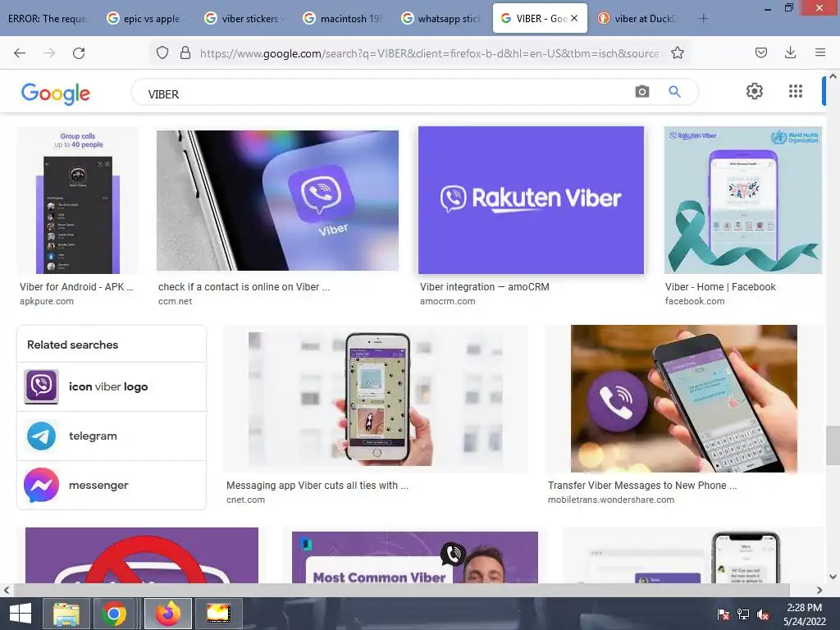The image size is (840, 630).
Task: Search by image with camera icon
Action: pyautogui.click(x=641, y=92)
